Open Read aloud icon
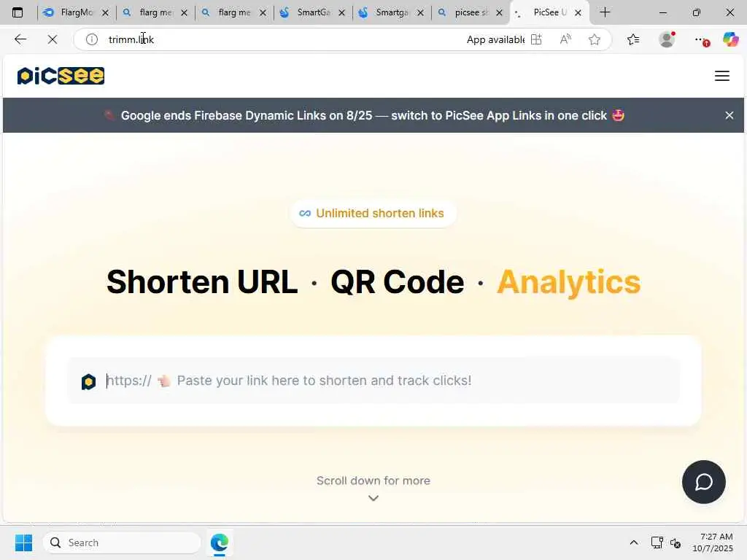 [x=565, y=39]
